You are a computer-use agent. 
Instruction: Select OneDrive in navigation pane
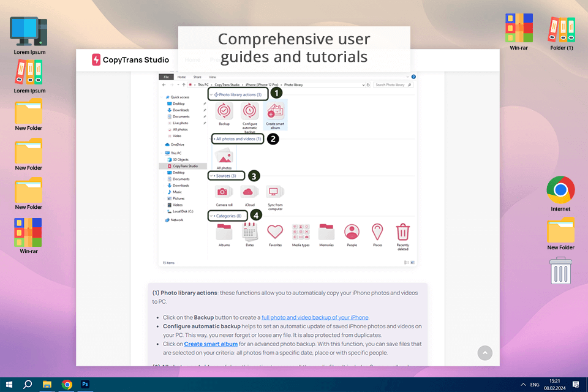coord(175,145)
